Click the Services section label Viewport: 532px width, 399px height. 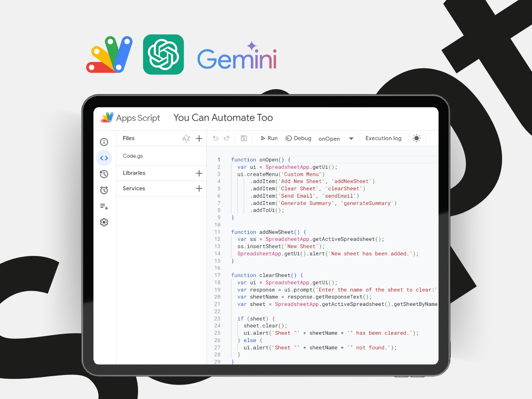point(134,188)
